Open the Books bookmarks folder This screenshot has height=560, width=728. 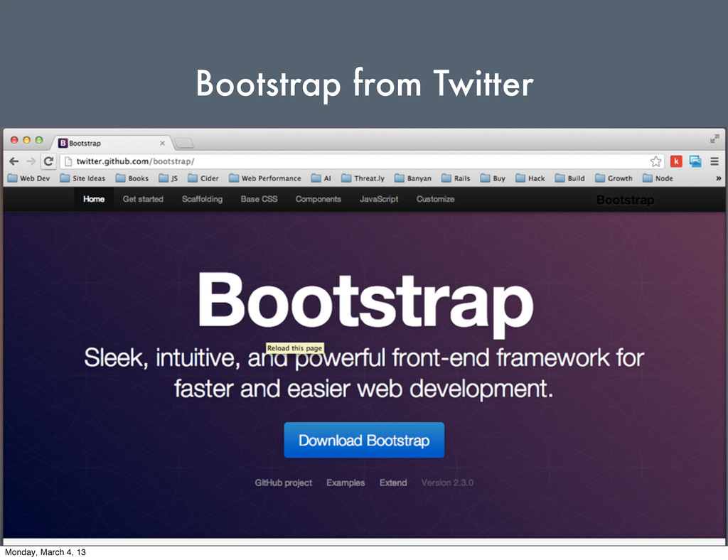click(x=132, y=178)
